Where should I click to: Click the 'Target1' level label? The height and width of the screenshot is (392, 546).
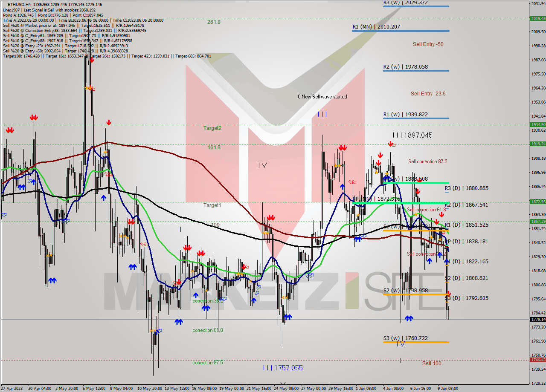coord(212,205)
